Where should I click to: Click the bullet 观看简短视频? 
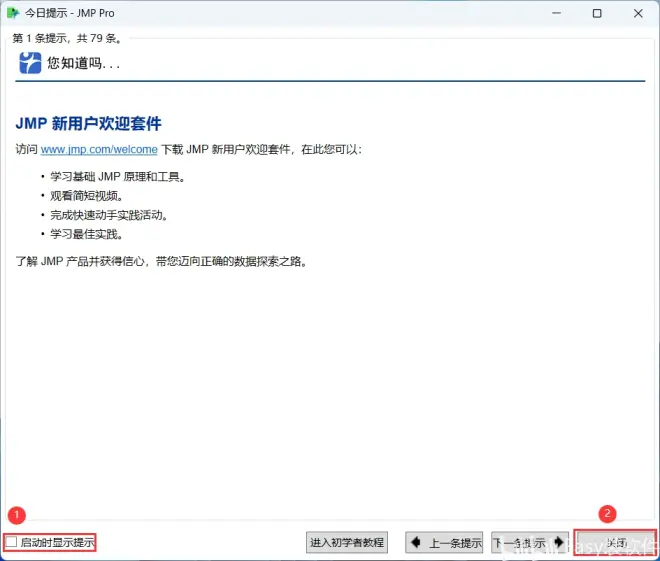(x=86, y=196)
